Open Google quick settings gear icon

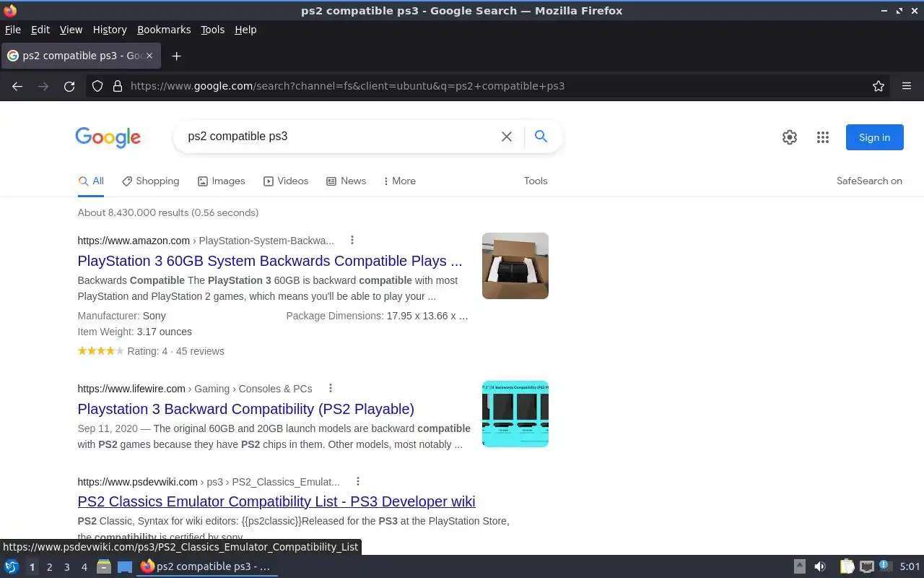pyautogui.click(x=790, y=137)
